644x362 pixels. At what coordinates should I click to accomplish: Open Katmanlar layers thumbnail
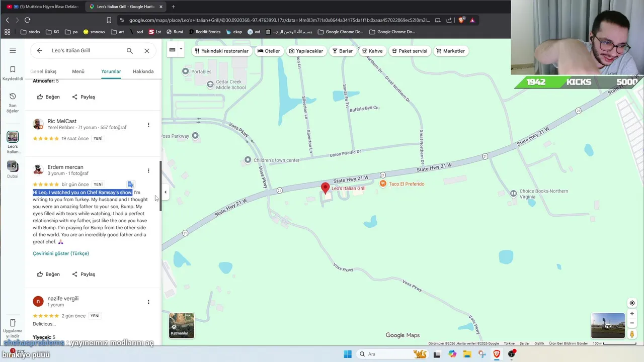pyautogui.click(x=181, y=325)
